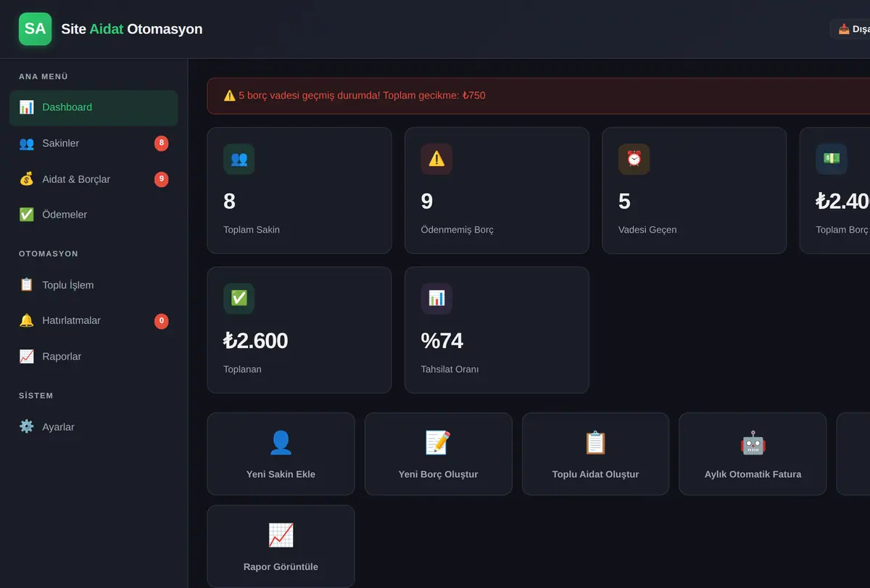870x588 pixels.
Task: Click the Toplam Sakin label
Action: click(252, 230)
